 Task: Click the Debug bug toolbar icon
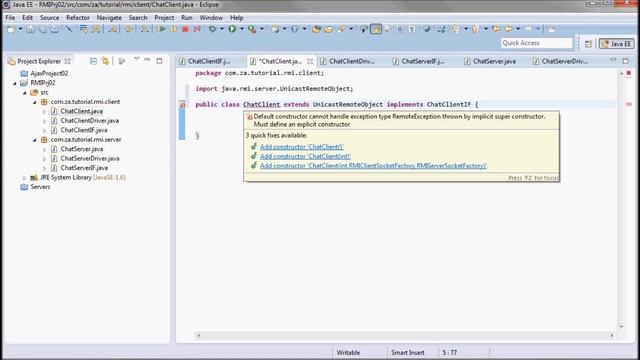tap(212, 29)
